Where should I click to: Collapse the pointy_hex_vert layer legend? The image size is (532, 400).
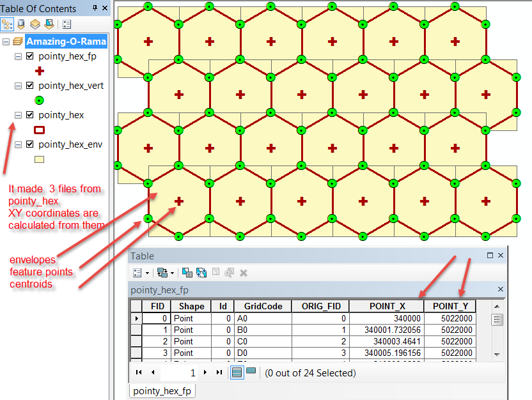18,86
